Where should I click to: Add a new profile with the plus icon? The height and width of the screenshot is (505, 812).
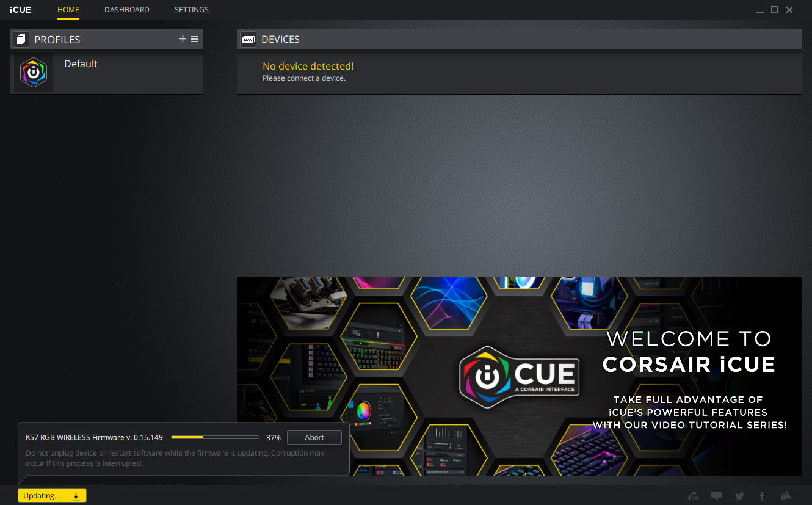(x=183, y=39)
